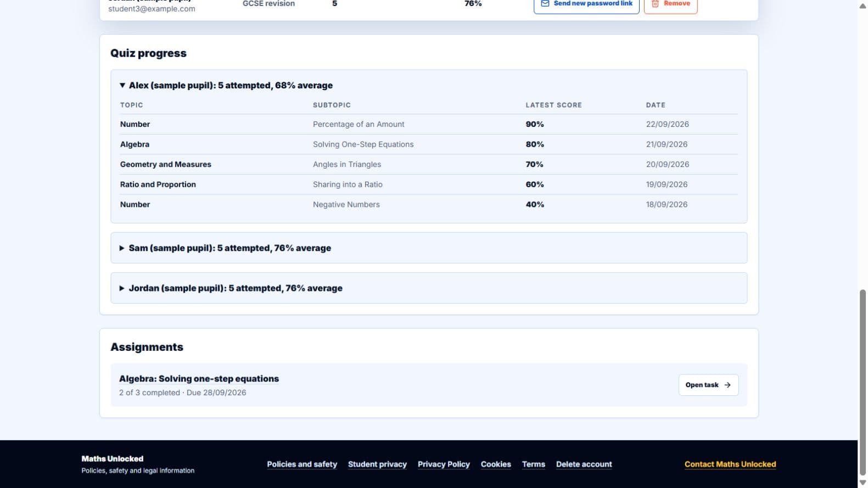Open Delete account footer link
The height and width of the screenshot is (488, 868).
tap(584, 464)
